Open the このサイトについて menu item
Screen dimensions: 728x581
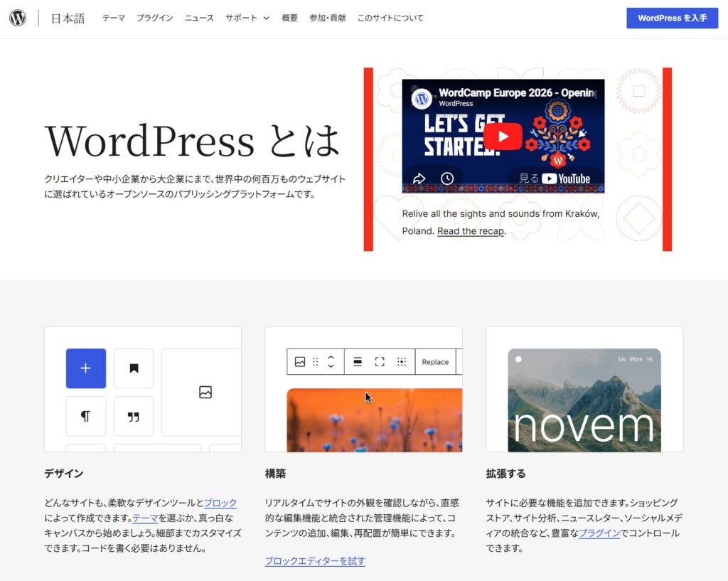tap(390, 18)
